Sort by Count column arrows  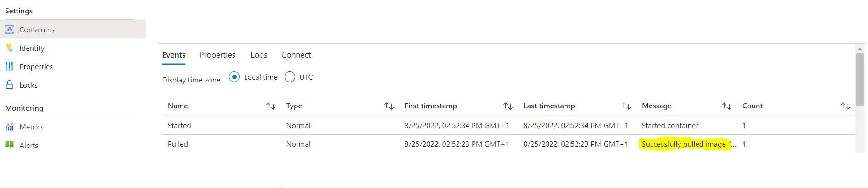[x=845, y=106]
